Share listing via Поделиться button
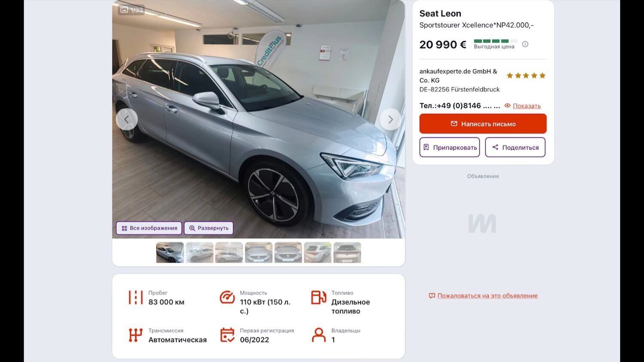Image resolution: width=644 pixels, height=362 pixels. 515,147
